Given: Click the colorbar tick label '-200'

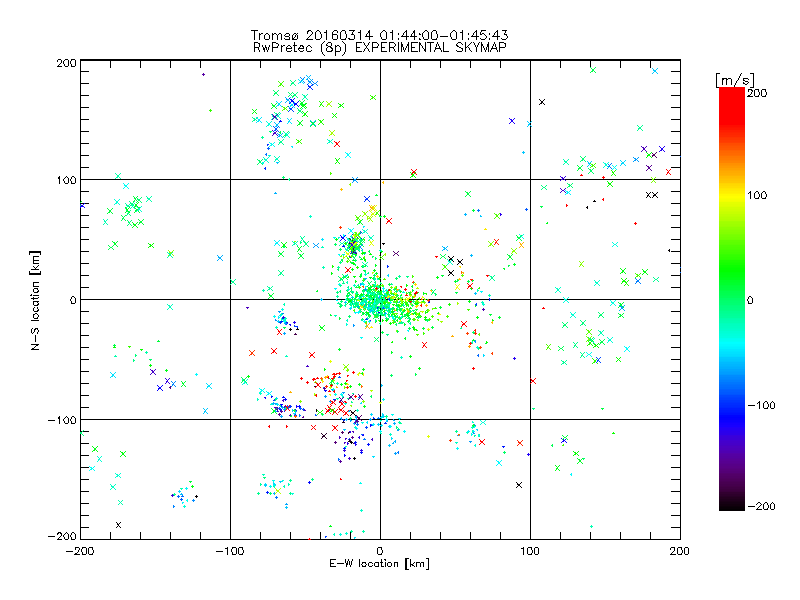Looking at the screenshot, I should (x=761, y=506).
